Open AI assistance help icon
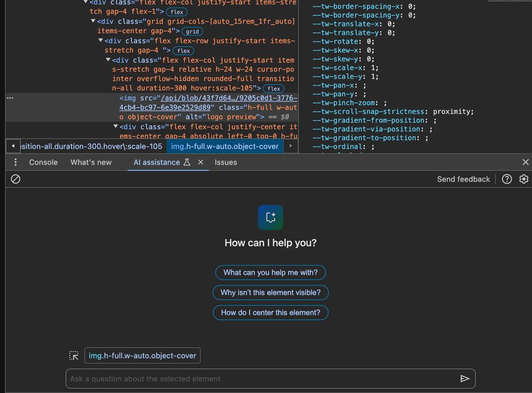532x393 pixels. click(507, 179)
